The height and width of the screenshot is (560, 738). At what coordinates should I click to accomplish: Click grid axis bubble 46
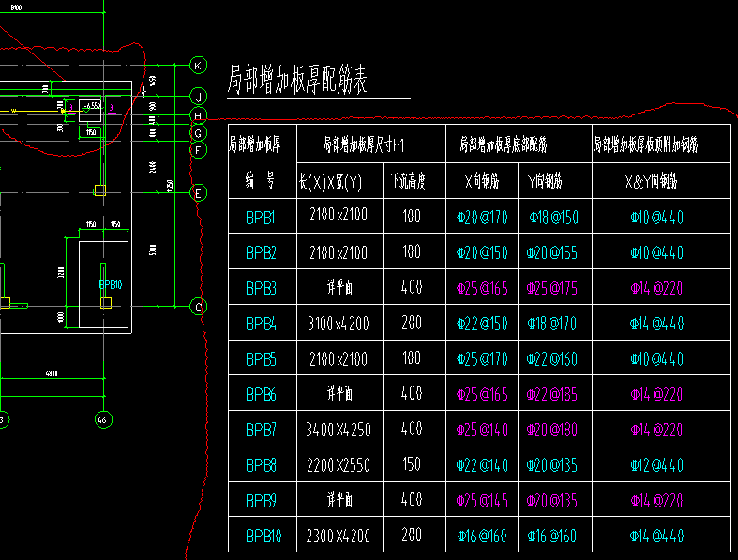pyautogui.click(x=103, y=419)
